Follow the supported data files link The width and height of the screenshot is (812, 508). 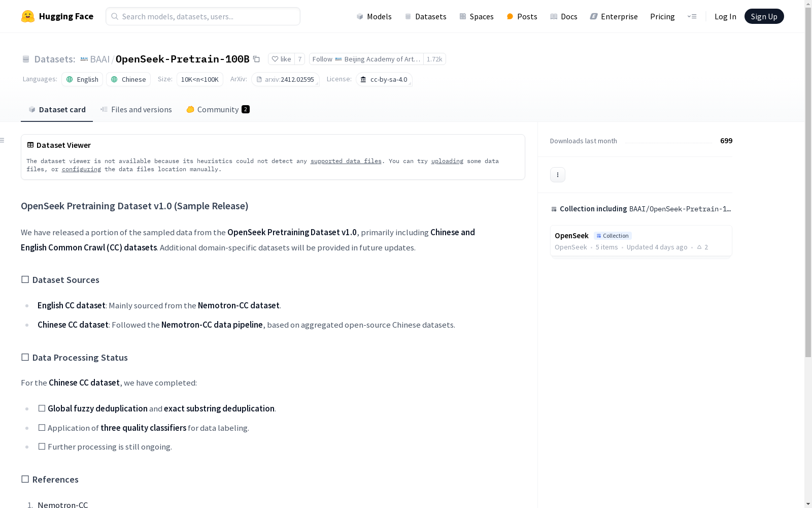(x=346, y=161)
